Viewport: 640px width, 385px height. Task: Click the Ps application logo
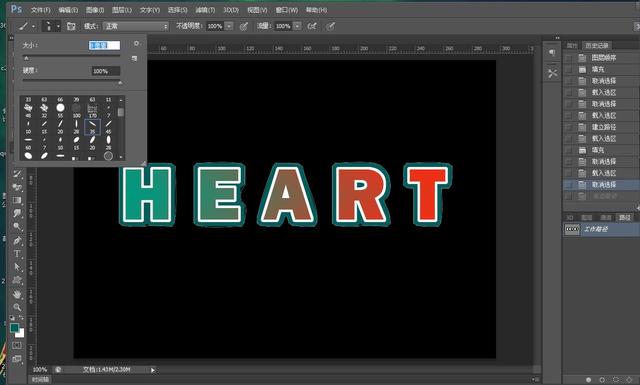pos(16,9)
